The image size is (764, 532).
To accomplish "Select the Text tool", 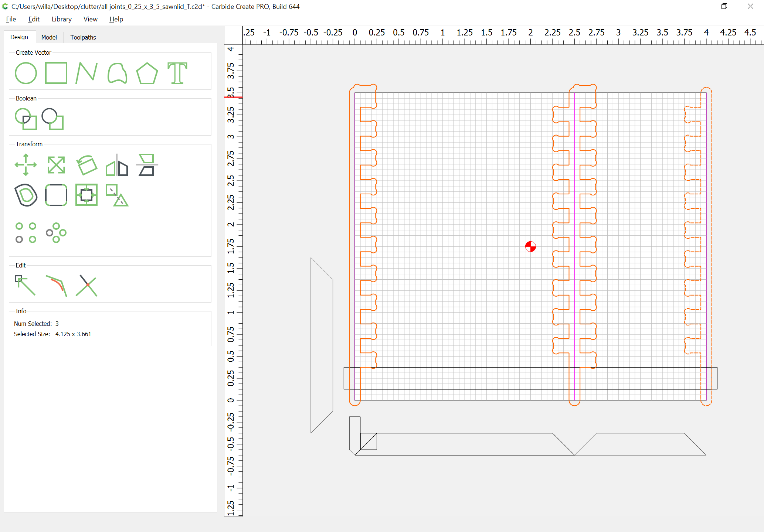I will (177, 73).
